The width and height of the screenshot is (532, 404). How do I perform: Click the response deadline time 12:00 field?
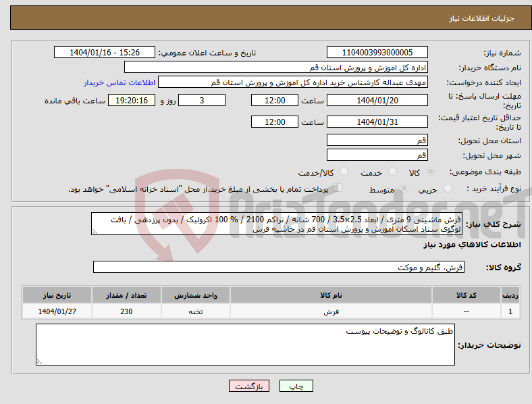click(275, 100)
